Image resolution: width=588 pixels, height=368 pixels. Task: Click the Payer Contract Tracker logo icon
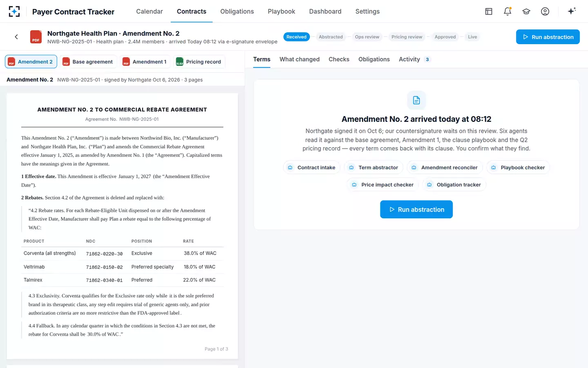(x=14, y=11)
